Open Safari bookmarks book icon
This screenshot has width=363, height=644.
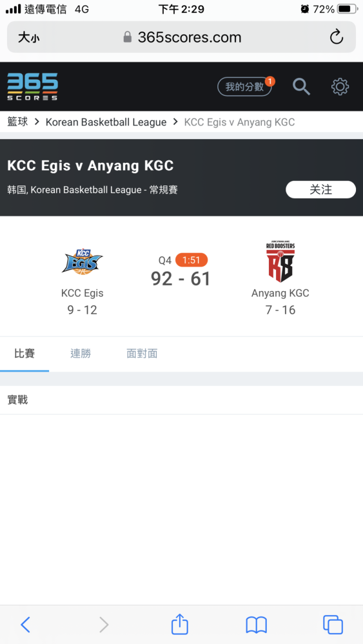pos(257,625)
